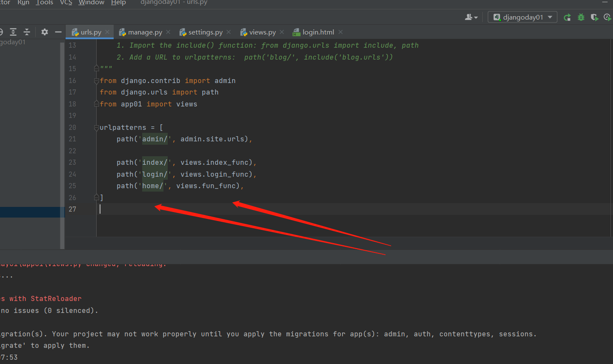This screenshot has width=613, height=364.
Task: Launch the profiler for djangoday01
Action: tap(607, 17)
